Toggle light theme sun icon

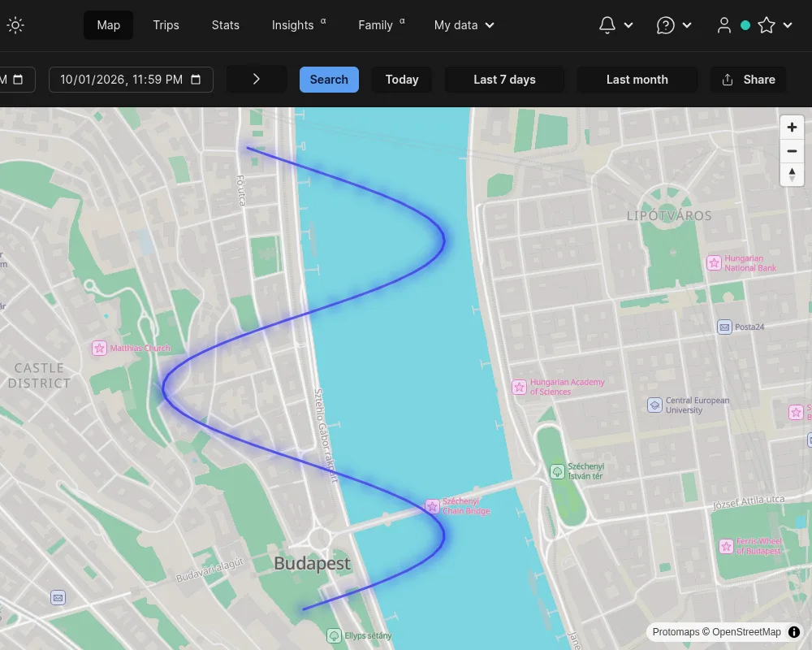tap(15, 25)
